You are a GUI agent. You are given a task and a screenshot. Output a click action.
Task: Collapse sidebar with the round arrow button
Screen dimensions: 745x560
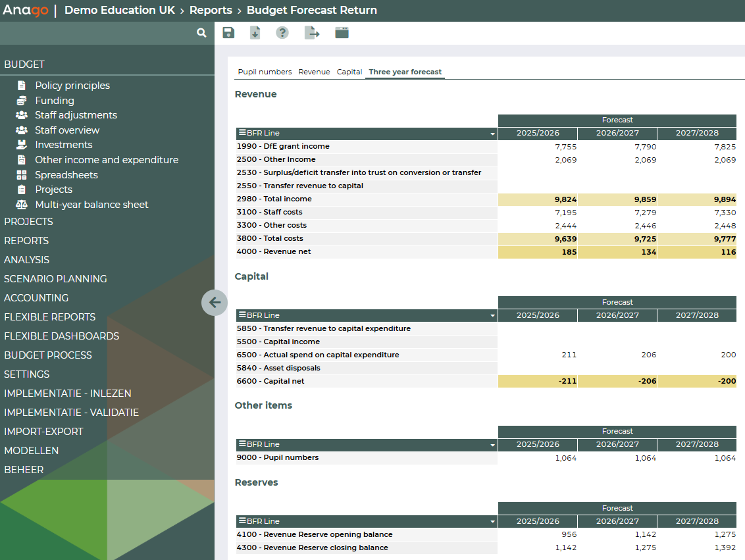(215, 303)
